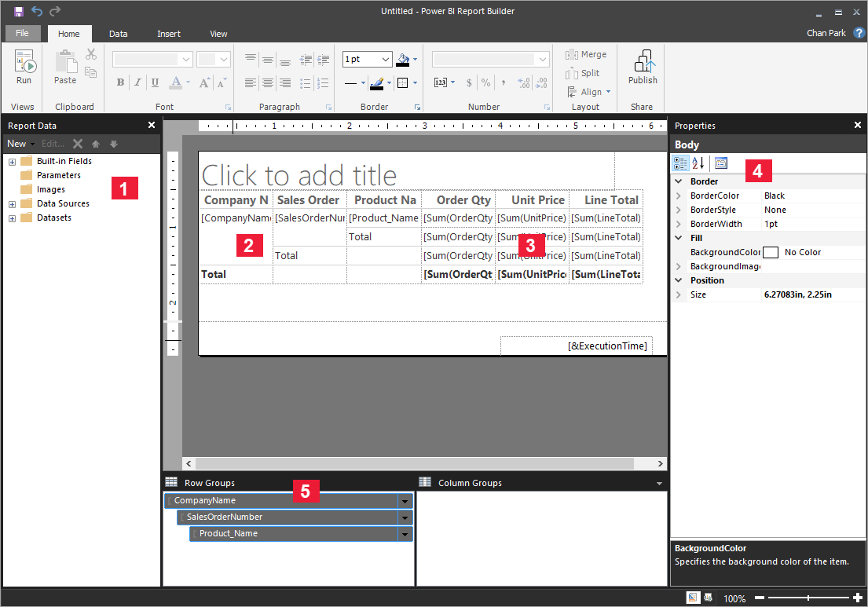Click the Property Pages icon
The height and width of the screenshot is (607, 868).
pyautogui.click(x=721, y=163)
